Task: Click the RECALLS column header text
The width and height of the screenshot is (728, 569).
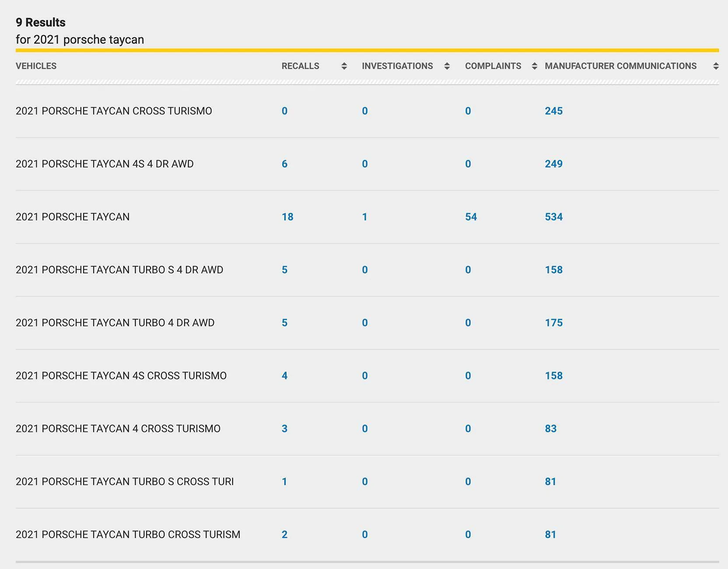Action: point(301,66)
